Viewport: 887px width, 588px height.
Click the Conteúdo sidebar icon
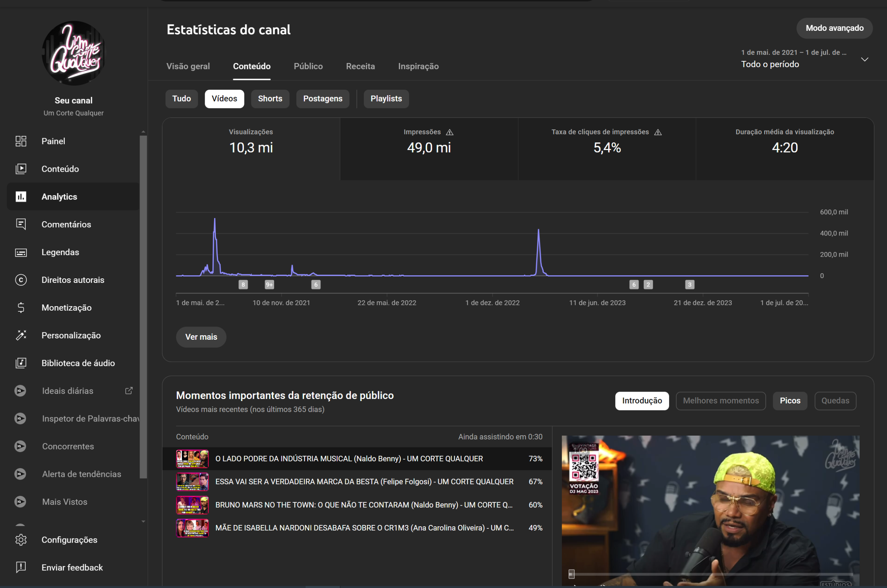point(21,169)
